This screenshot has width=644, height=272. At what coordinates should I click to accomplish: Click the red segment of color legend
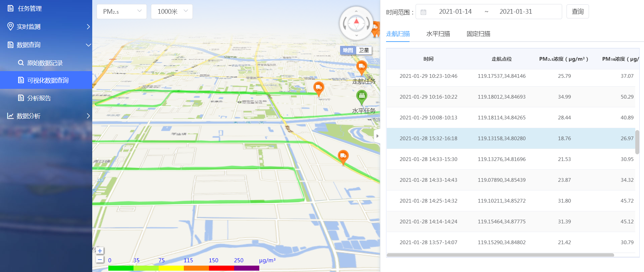(221, 268)
